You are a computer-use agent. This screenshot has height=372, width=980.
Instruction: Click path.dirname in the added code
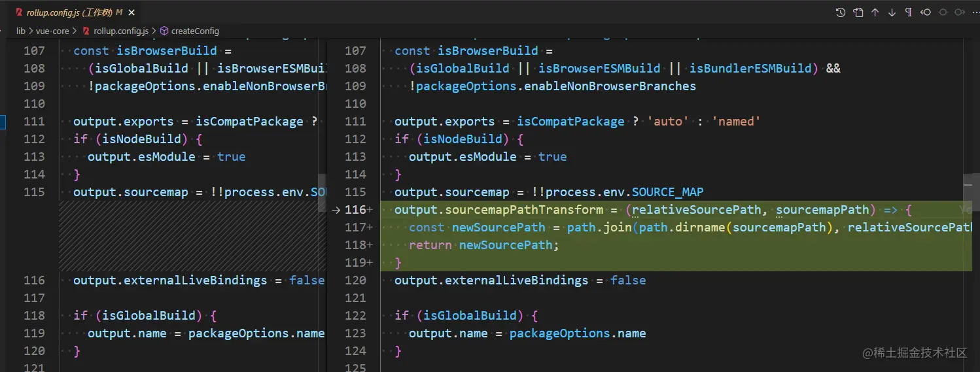(682, 228)
